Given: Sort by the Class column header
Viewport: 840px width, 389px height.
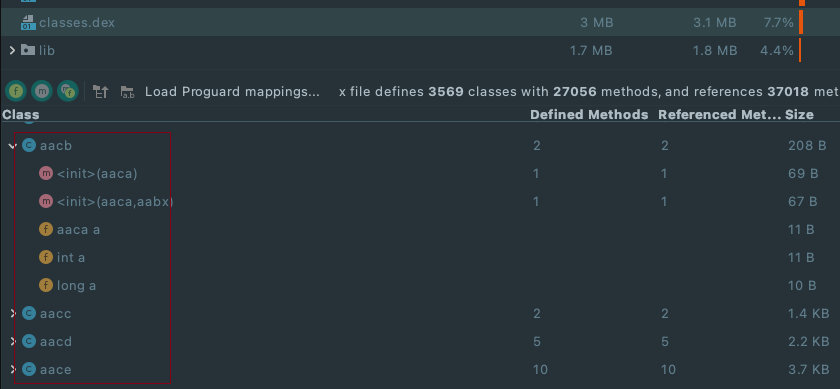Looking at the screenshot, I should coord(20,115).
